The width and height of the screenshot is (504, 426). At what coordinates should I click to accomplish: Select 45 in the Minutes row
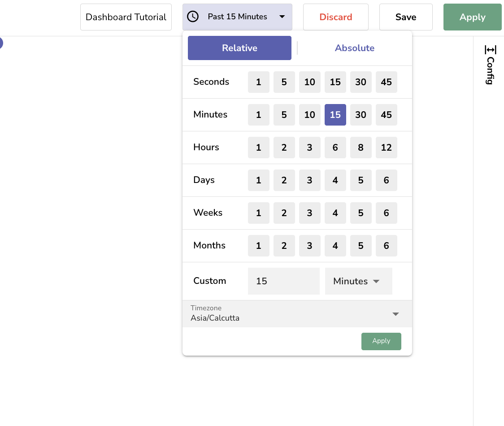[387, 115]
